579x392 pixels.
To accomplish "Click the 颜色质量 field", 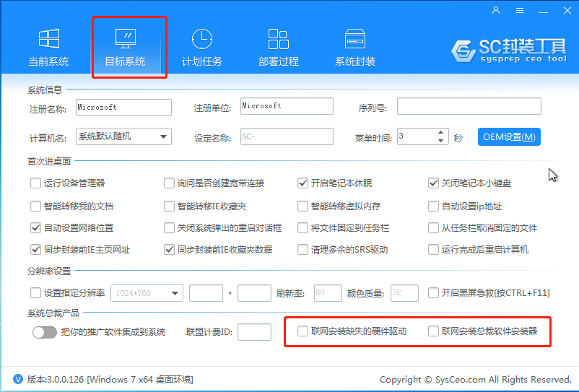I will pyautogui.click(x=405, y=293).
